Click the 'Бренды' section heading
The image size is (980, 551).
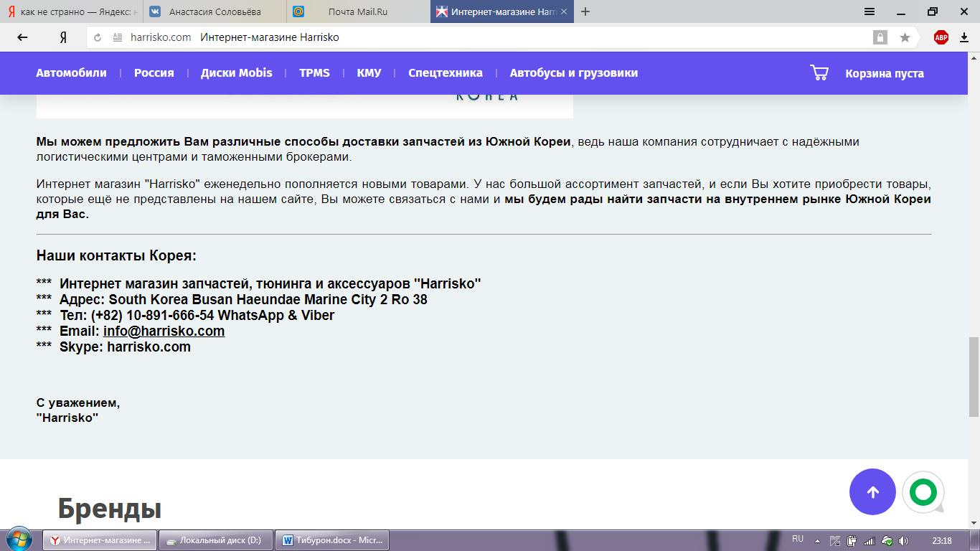[109, 509]
